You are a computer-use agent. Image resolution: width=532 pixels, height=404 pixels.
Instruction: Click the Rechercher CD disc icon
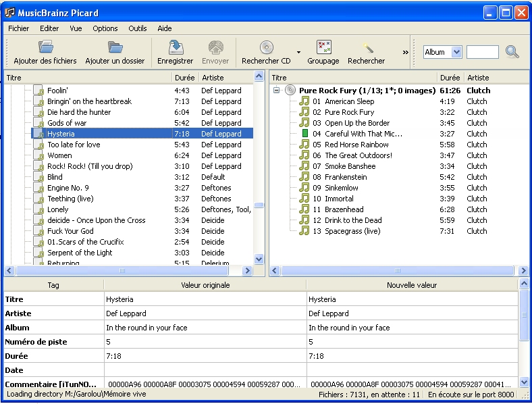pos(266,47)
